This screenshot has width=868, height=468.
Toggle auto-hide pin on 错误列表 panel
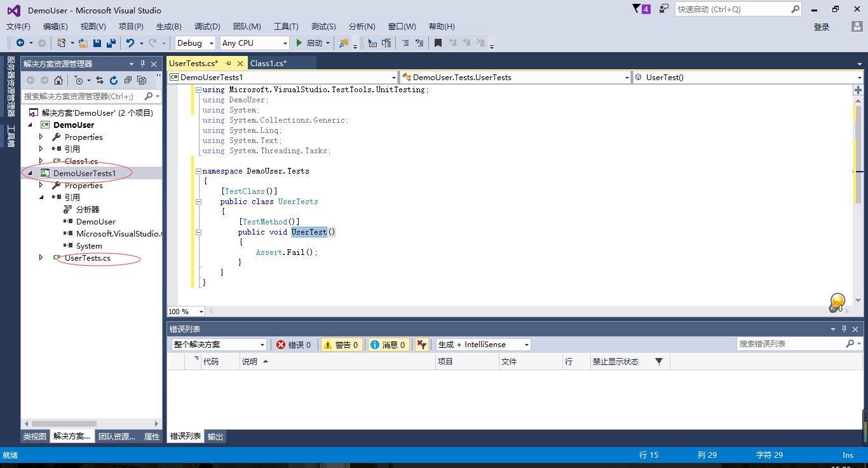(x=844, y=329)
